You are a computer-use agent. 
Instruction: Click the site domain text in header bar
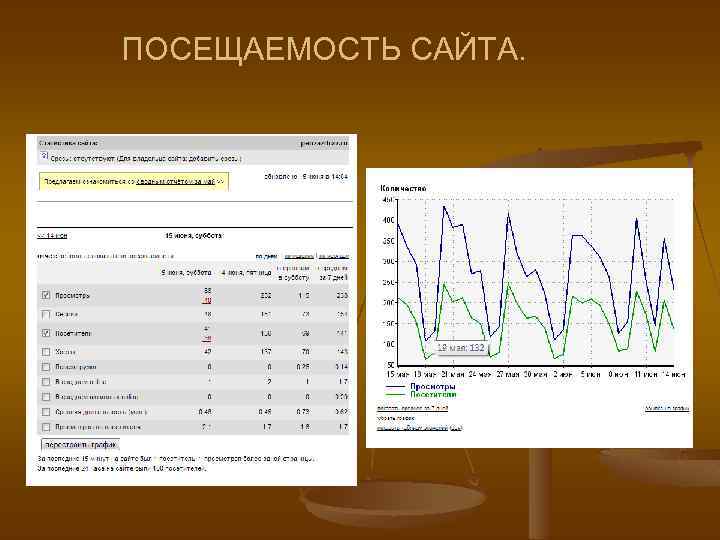click(x=324, y=143)
